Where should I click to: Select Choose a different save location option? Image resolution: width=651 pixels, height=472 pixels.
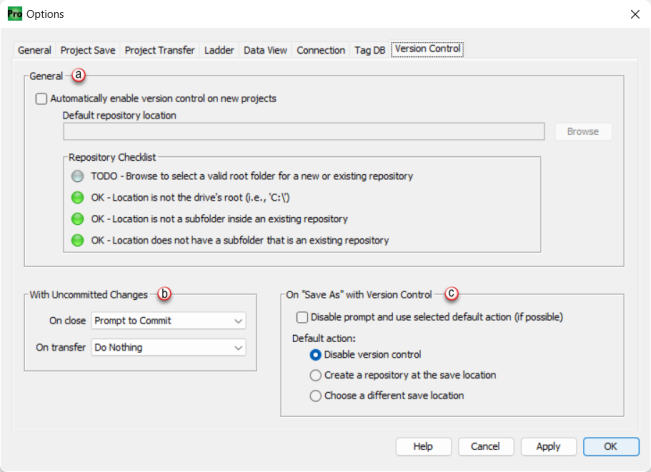[x=316, y=396]
